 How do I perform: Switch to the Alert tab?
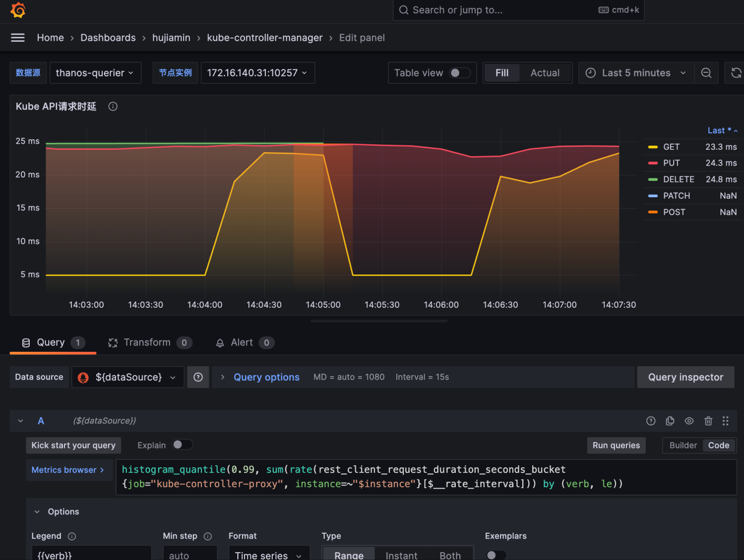242,342
